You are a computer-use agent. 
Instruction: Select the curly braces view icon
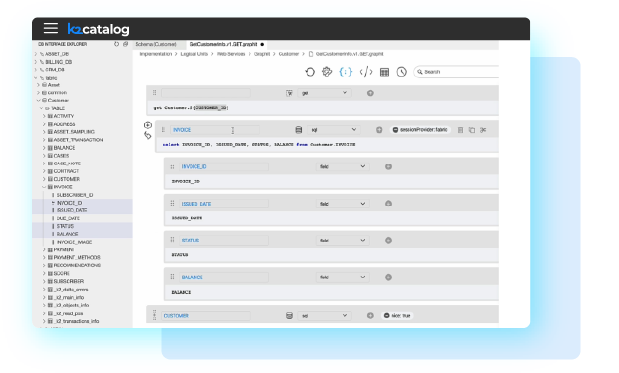pos(345,72)
